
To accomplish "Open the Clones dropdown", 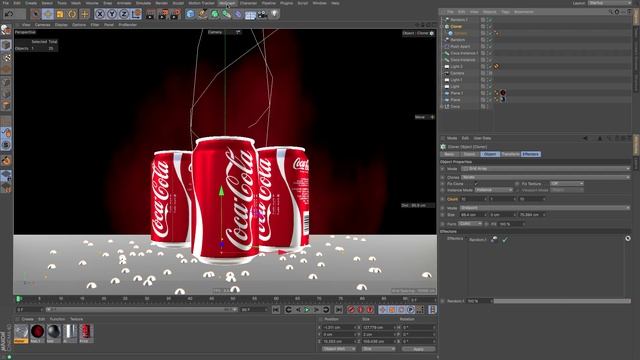I will click(546, 178).
